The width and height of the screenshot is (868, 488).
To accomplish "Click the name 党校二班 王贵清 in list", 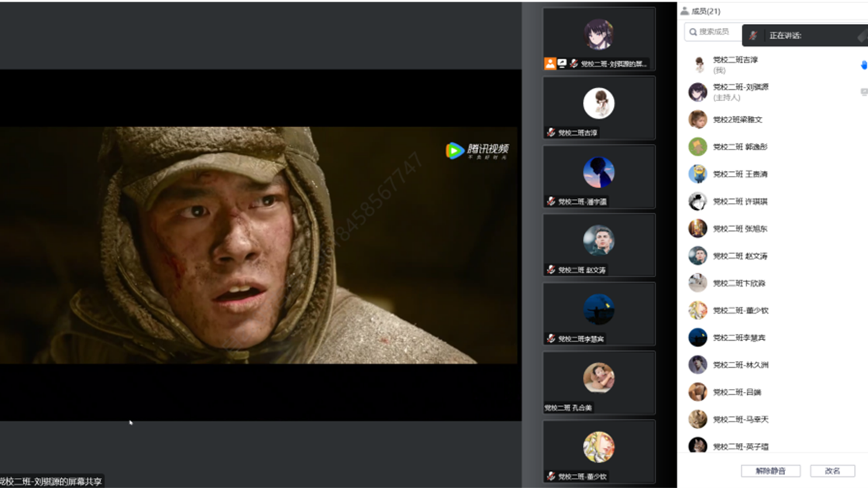I will point(740,174).
